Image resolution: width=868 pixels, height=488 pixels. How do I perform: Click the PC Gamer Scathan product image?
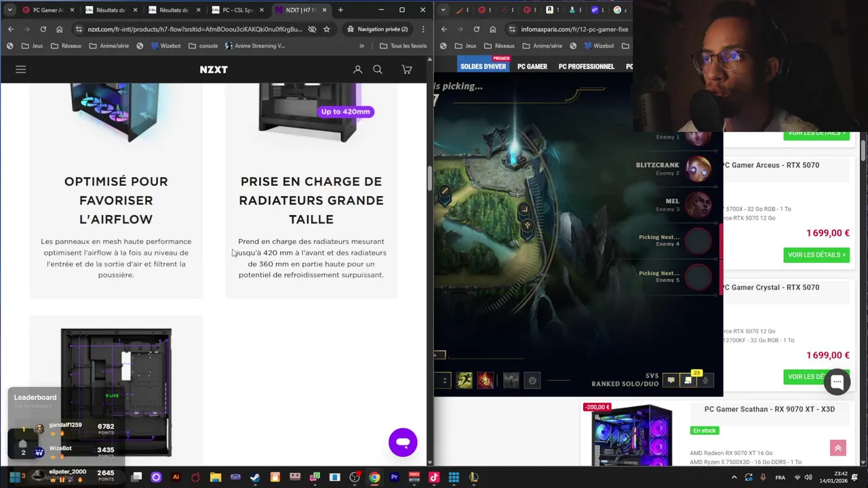pos(631,436)
